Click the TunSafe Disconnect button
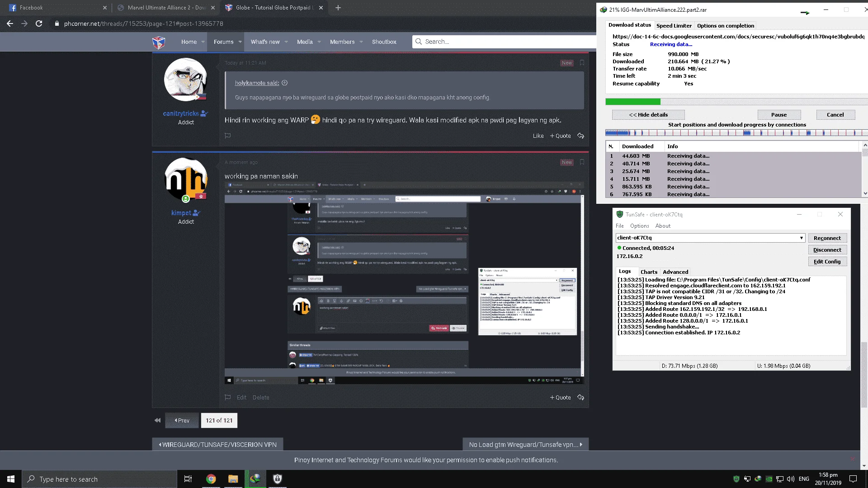Screen dimensions: 868x488 [x=827, y=250]
